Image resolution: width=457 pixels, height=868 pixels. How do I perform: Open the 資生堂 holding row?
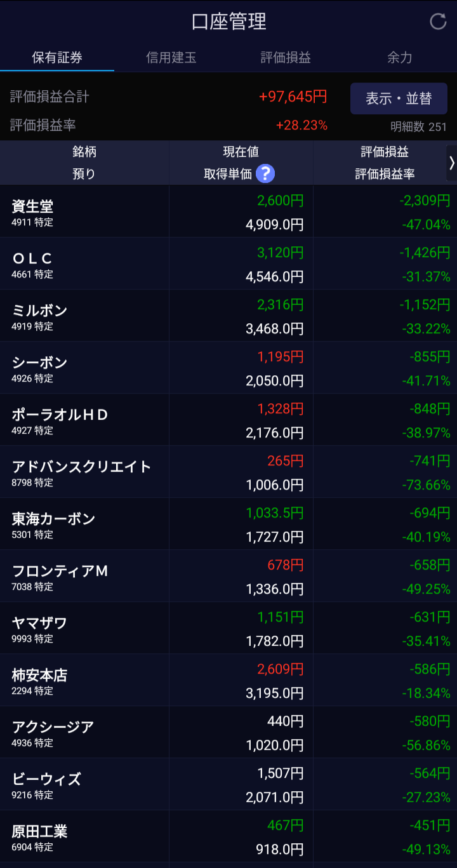tap(228, 211)
